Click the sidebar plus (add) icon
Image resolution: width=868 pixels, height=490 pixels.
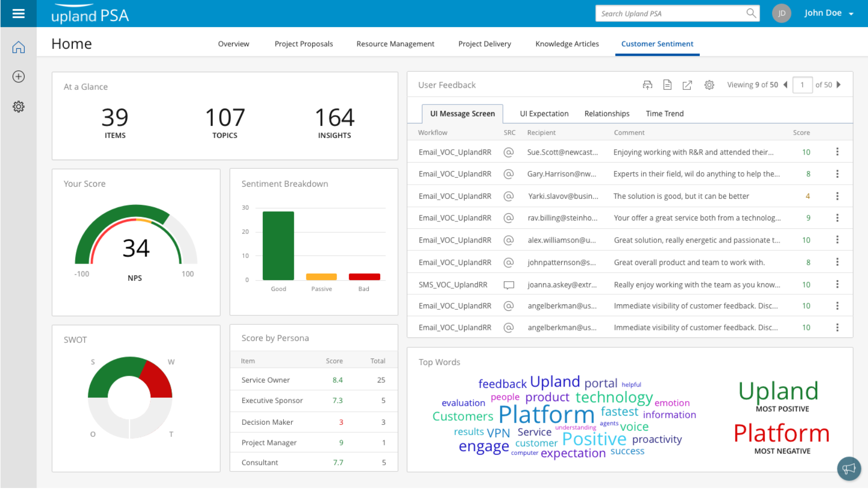[19, 76]
